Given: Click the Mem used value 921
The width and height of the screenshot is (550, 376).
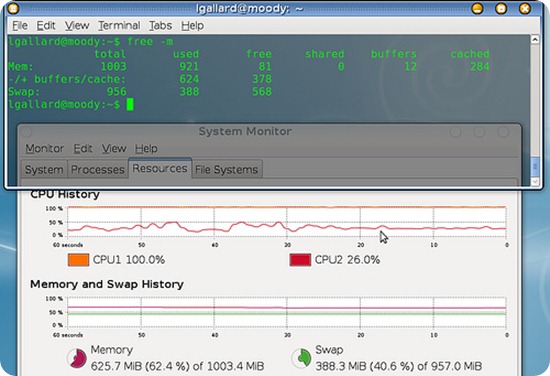Looking at the screenshot, I should point(189,66).
